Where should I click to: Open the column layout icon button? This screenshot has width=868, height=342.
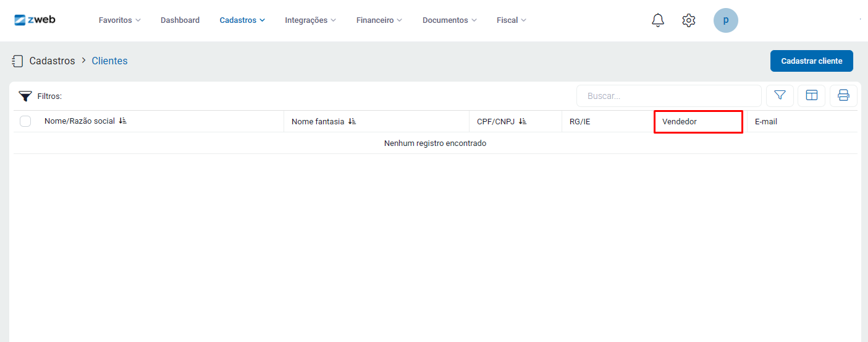(811, 95)
